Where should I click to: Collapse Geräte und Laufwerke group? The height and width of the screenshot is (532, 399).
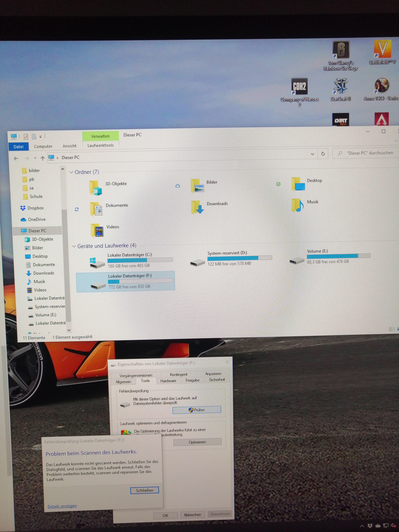(x=74, y=246)
